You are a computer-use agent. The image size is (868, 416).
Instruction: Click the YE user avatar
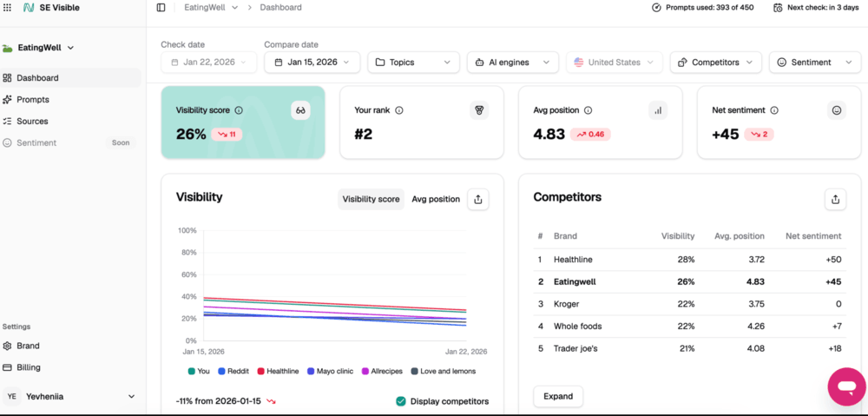pos(11,397)
